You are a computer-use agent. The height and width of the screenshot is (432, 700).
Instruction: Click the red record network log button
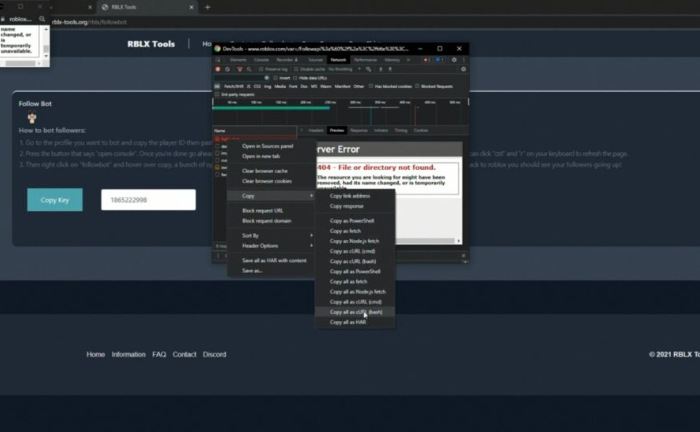click(x=219, y=69)
